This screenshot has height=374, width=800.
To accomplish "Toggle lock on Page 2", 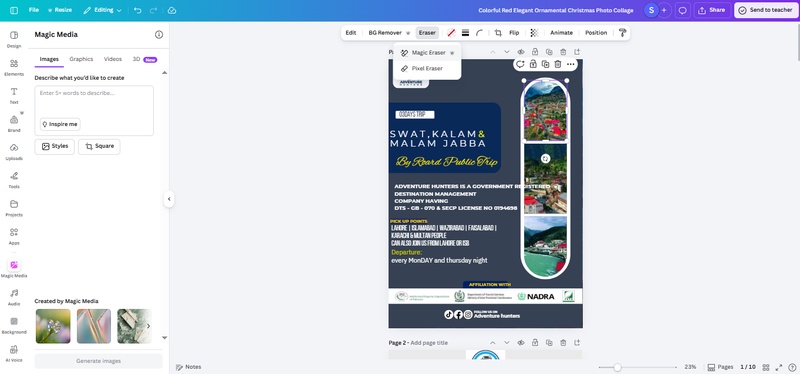I will (x=535, y=343).
